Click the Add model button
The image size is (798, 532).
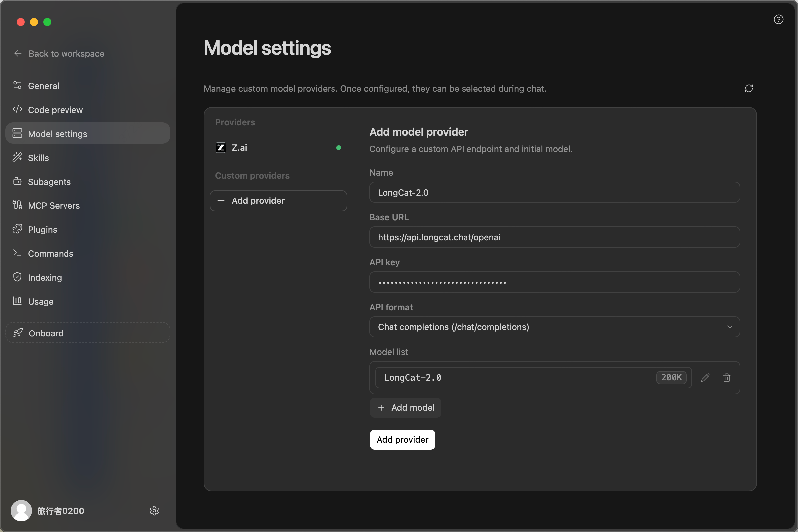click(405, 408)
